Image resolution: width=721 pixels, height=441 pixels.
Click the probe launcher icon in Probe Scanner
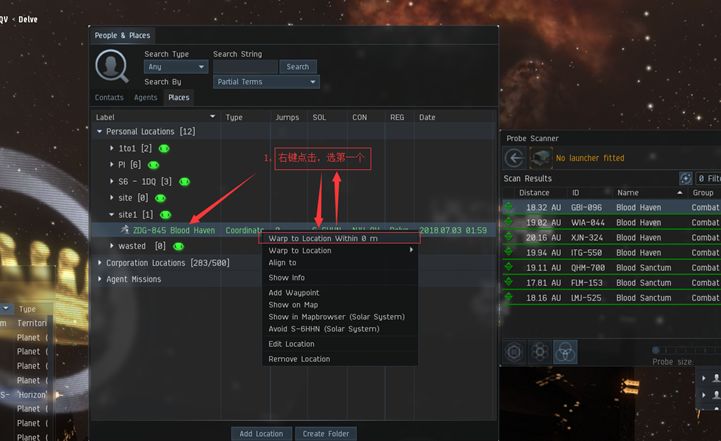coord(541,158)
